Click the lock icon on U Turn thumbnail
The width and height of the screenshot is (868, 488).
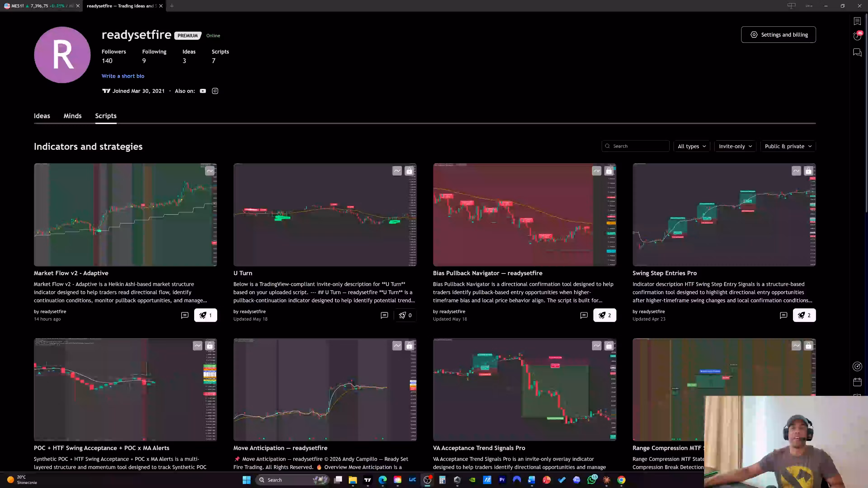409,171
